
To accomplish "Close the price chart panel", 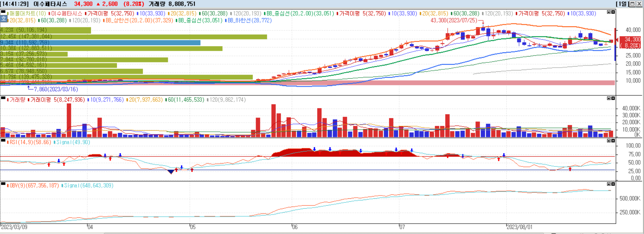I will 613,12.
